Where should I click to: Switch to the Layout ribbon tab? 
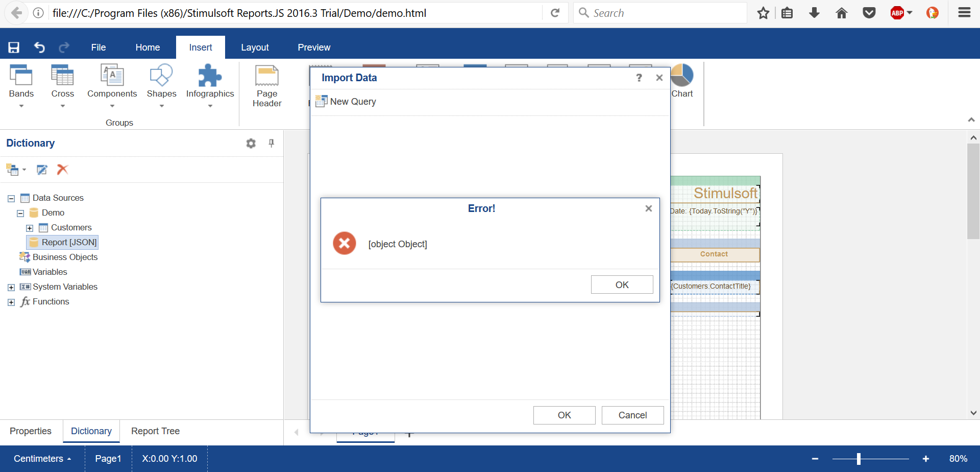[255, 48]
